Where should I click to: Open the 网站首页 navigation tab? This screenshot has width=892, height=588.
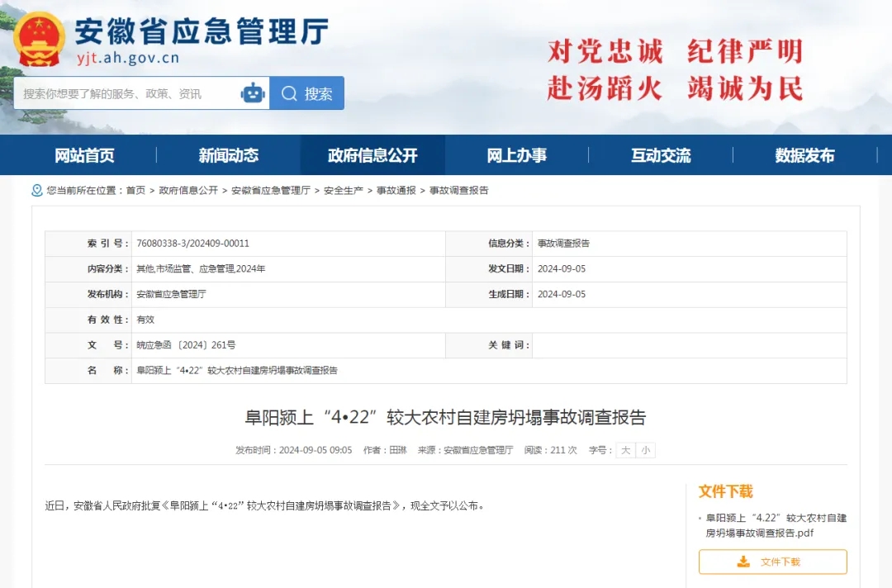pyautogui.click(x=84, y=155)
